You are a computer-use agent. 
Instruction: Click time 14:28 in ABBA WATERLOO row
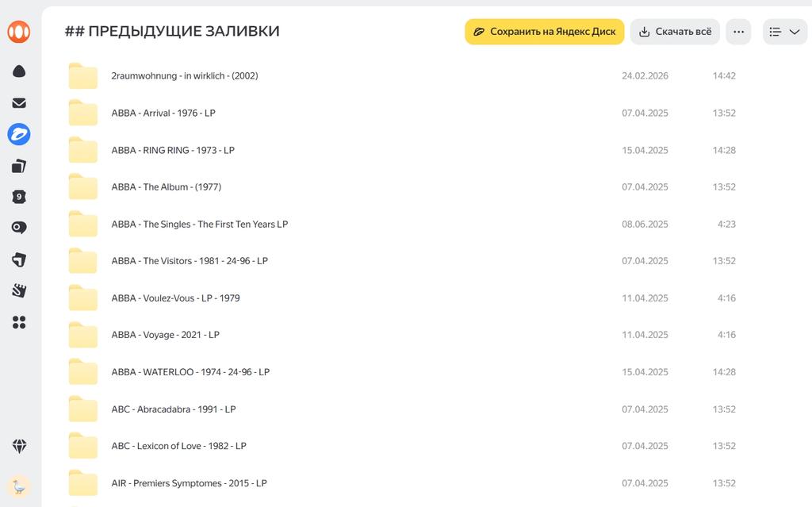pyautogui.click(x=724, y=372)
